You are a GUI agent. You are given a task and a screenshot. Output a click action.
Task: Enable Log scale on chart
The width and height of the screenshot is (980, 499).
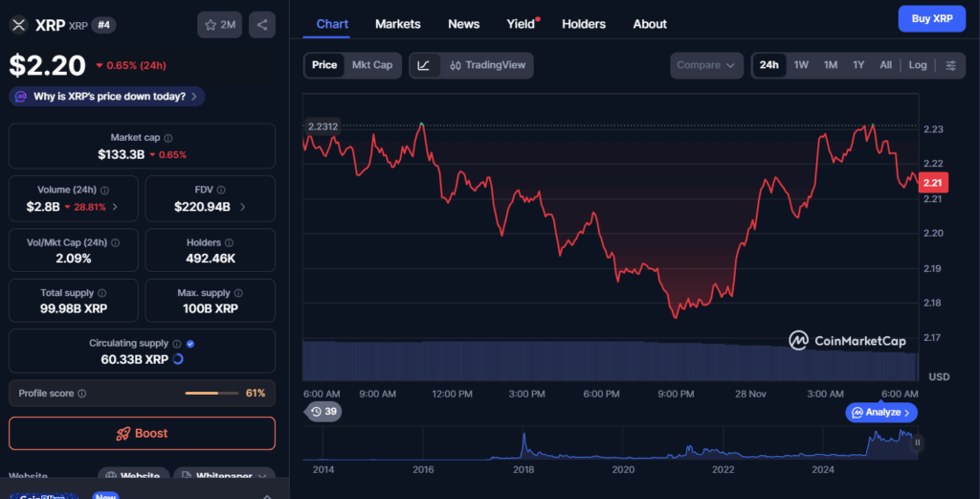click(x=918, y=65)
